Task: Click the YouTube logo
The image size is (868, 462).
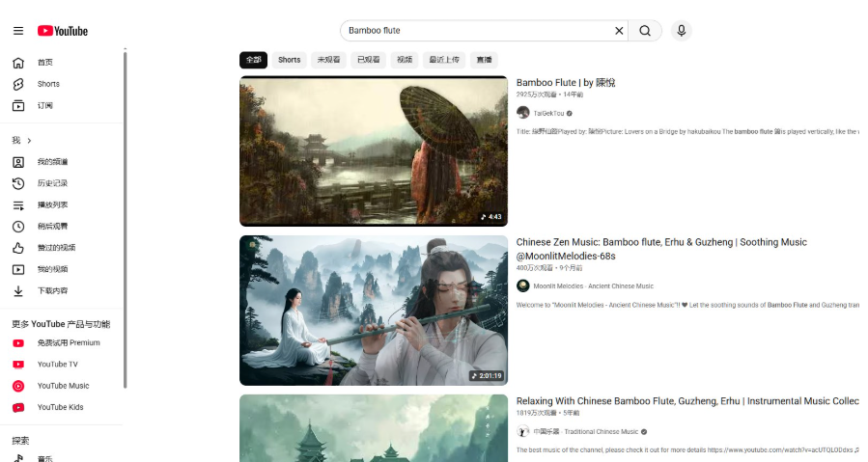Action: click(x=63, y=31)
